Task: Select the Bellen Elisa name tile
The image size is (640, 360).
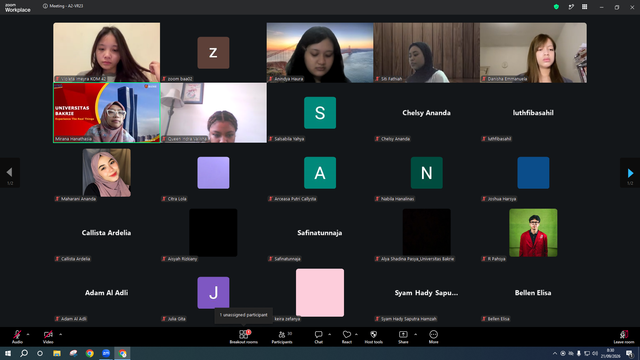Action: [533, 293]
